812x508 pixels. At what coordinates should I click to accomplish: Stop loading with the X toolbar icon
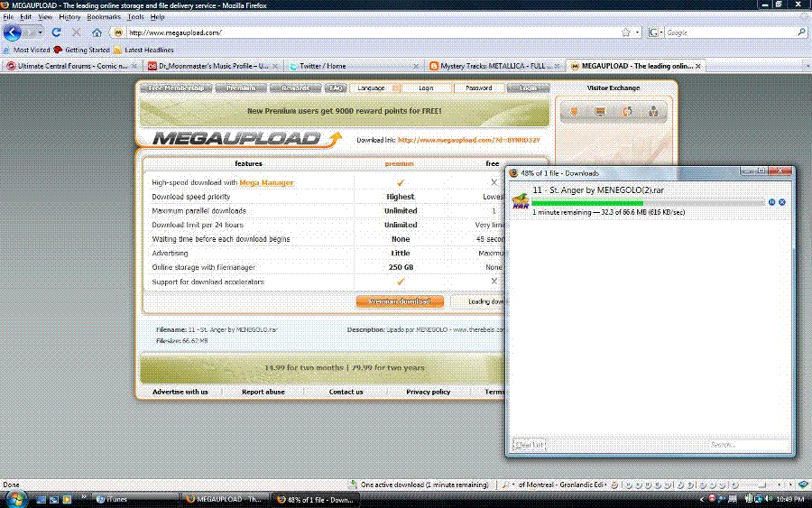point(76,32)
